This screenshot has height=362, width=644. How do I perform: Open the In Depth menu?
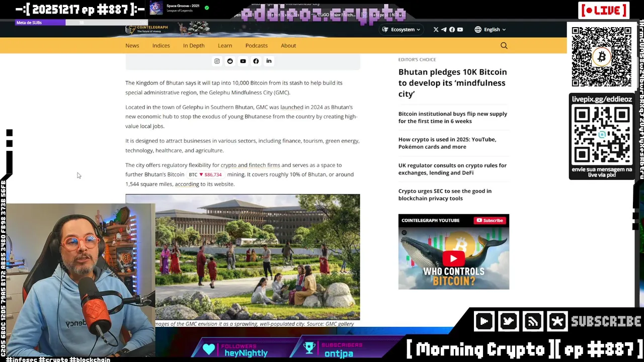(x=194, y=45)
